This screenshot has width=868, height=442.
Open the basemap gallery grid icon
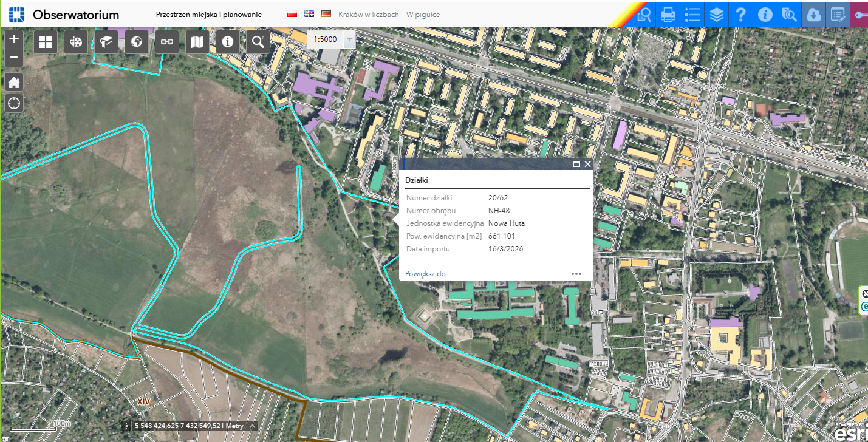coord(46,42)
